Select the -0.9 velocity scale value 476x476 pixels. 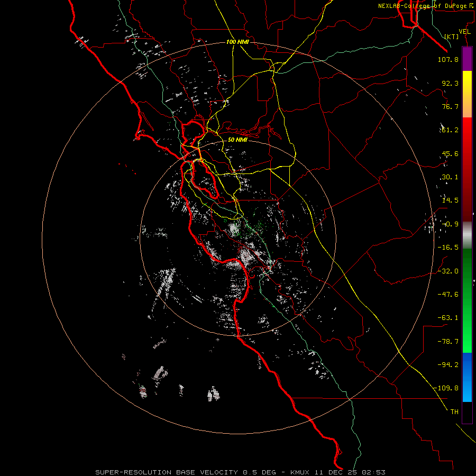click(450, 224)
